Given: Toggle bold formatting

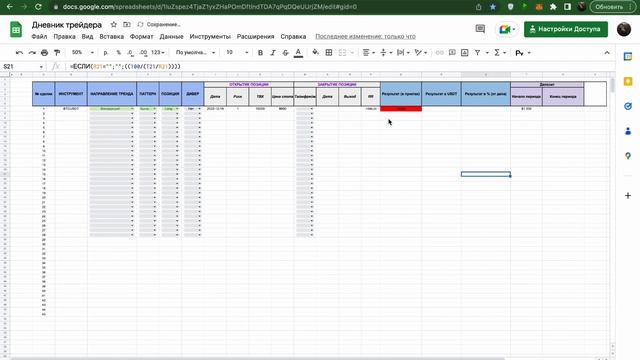Looking at the screenshot, I should (260, 53).
